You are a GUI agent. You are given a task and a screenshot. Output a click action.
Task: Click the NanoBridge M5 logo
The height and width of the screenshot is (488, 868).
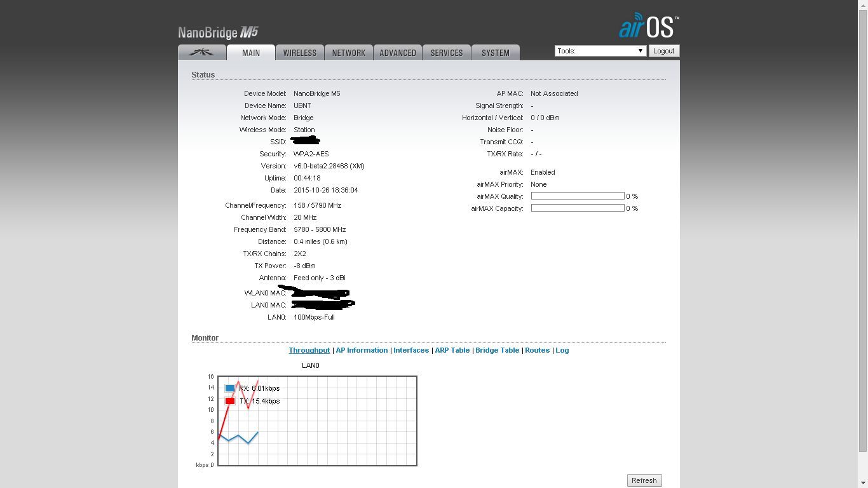click(218, 33)
